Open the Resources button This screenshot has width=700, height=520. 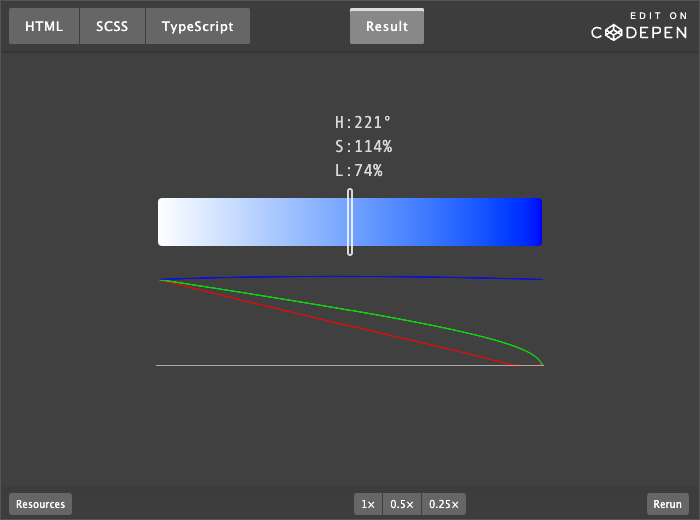pyautogui.click(x=40, y=504)
